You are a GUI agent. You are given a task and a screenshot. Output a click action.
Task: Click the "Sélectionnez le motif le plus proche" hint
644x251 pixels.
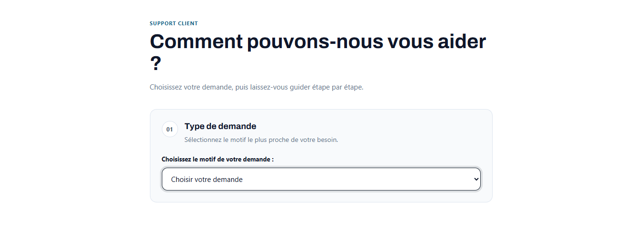(x=261, y=140)
